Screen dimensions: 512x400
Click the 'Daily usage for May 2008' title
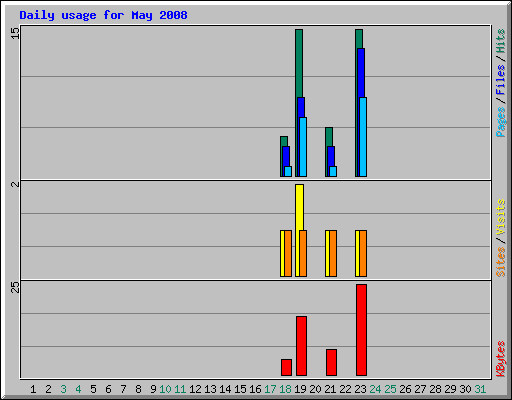[x=103, y=15]
